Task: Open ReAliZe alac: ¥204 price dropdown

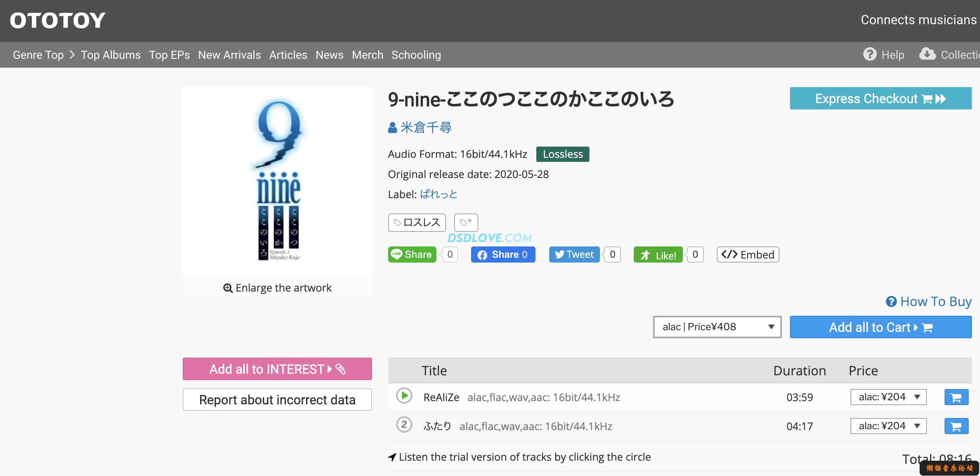Action: (888, 397)
